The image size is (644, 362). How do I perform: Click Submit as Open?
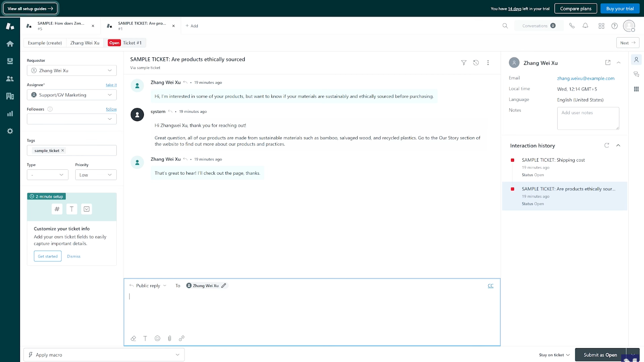point(600,355)
